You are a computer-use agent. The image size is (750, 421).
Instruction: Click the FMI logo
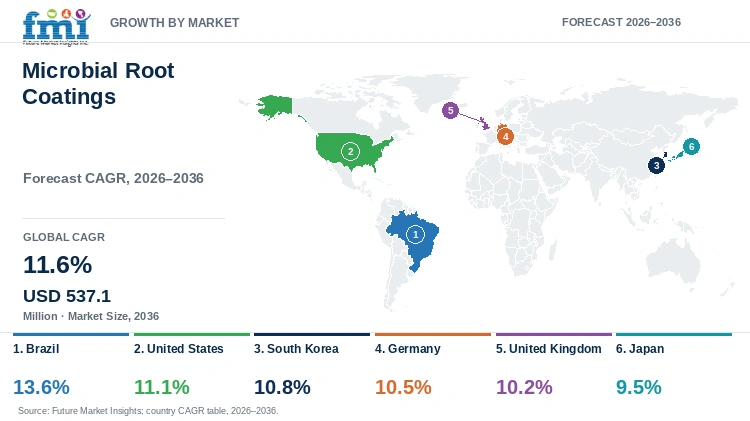56,27
